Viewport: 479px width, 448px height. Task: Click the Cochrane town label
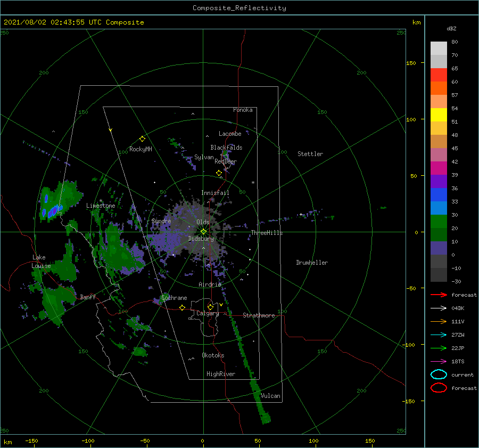tap(174, 298)
